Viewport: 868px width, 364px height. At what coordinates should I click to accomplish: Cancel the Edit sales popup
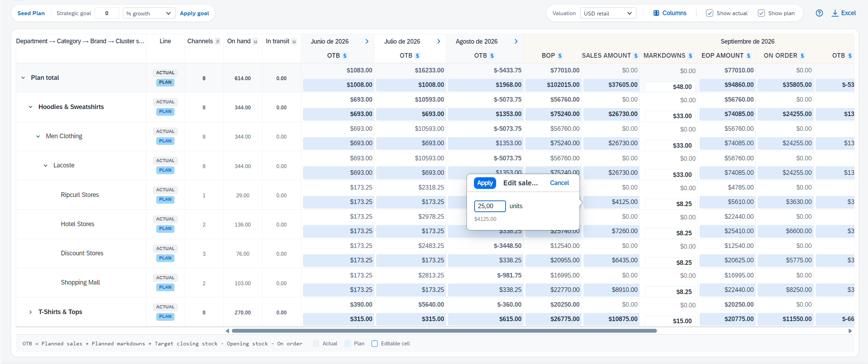[559, 183]
